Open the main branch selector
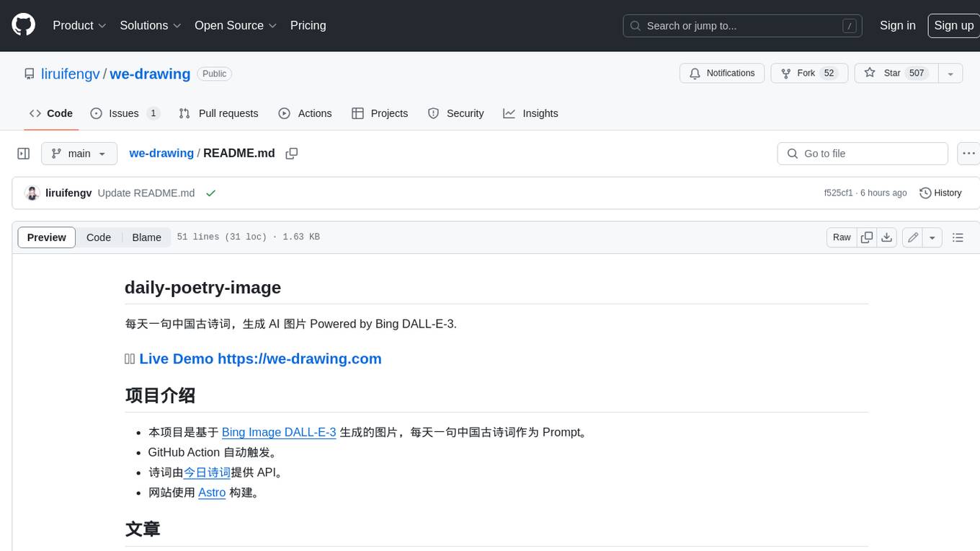 pyautogui.click(x=79, y=154)
